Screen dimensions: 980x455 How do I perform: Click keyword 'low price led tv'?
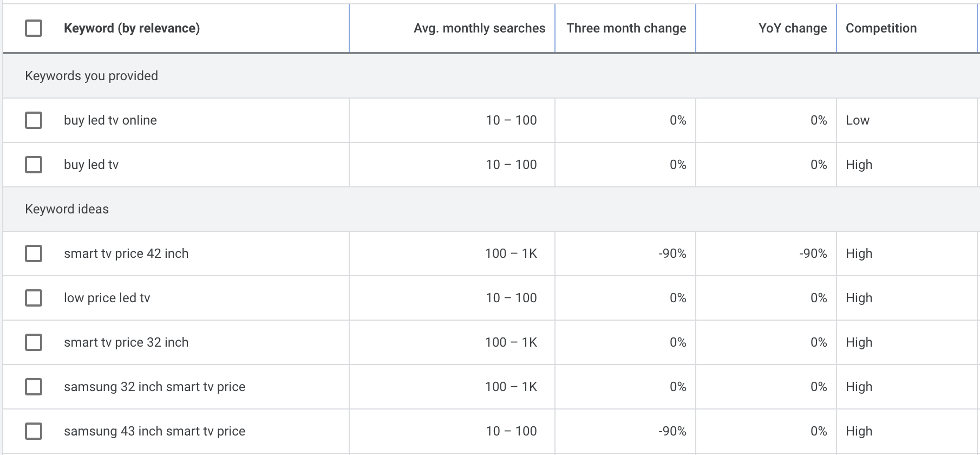click(x=107, y=298)
